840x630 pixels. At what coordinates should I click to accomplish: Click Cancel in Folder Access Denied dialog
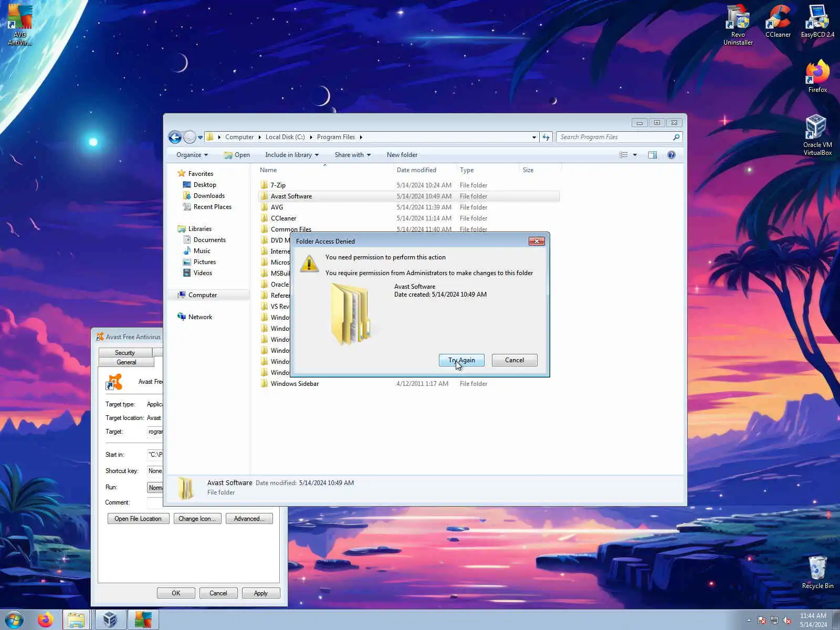pos(514,360)
